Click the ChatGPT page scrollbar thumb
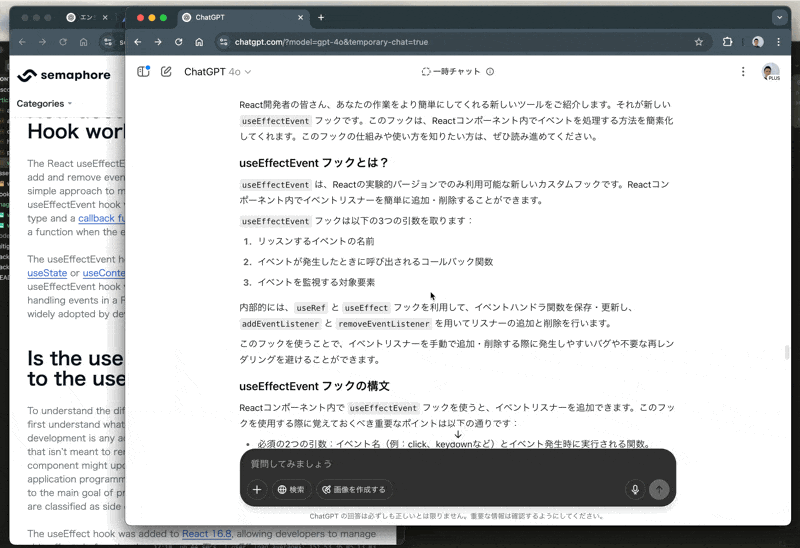The image size is (800, 548). [x=787, y=352]
